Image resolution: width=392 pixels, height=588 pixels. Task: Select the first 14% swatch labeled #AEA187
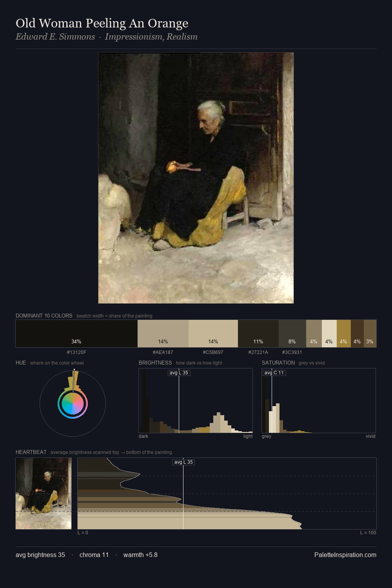point(163,334)
